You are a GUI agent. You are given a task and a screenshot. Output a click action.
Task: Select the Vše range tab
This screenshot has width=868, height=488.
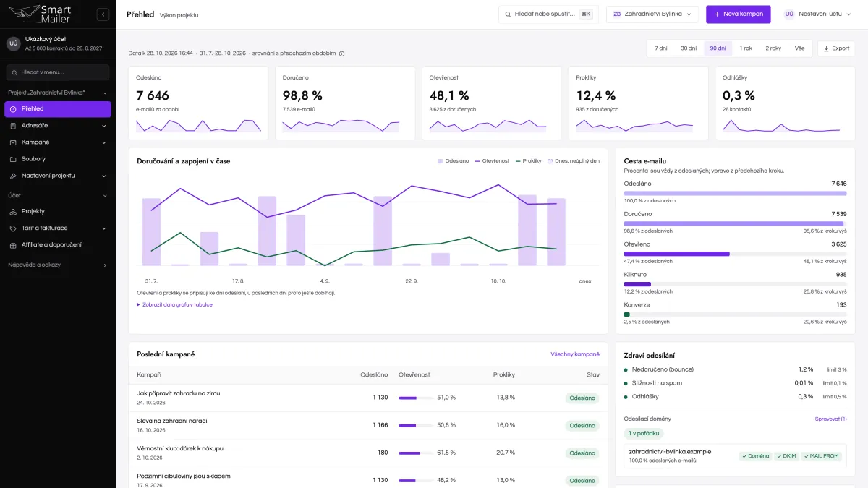point(799,48)
